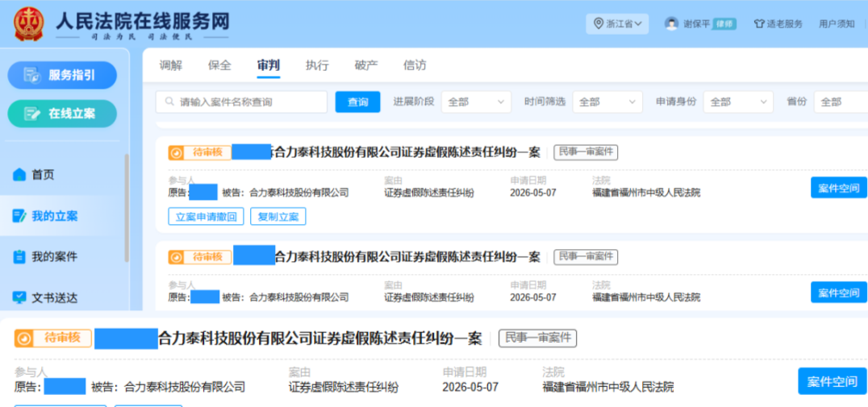This screenshot has height=407, width=868.
Task: Click the location pin icon beside 浙江省
Action: tap(598, 24)
